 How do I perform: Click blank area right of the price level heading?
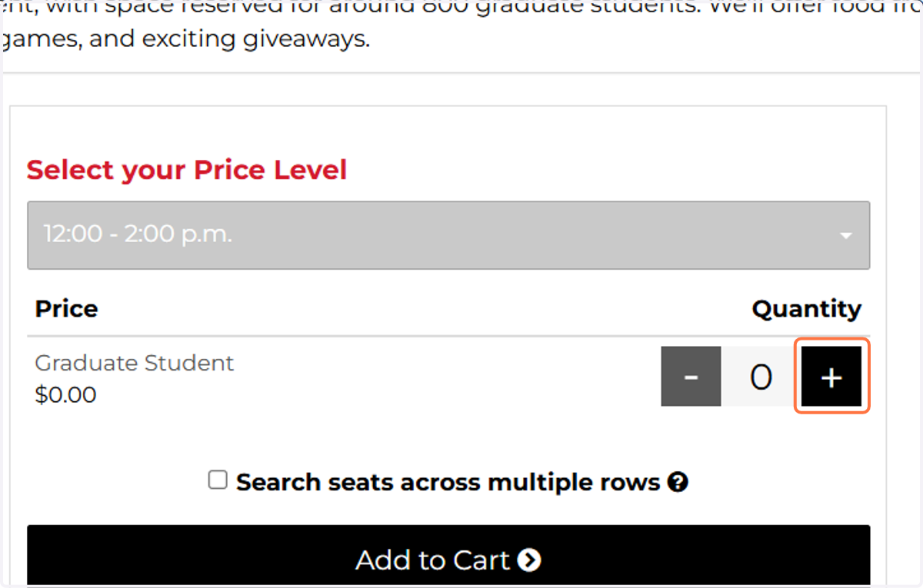pos(608,170)
